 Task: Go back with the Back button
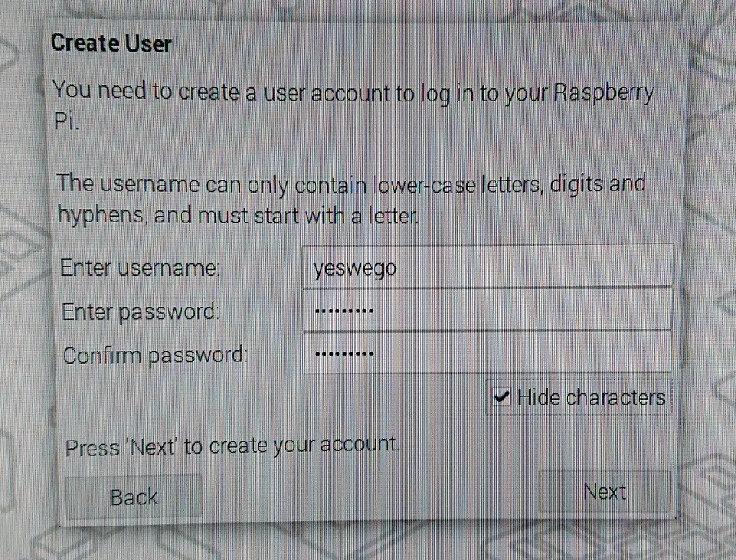(x=134, y=496)
